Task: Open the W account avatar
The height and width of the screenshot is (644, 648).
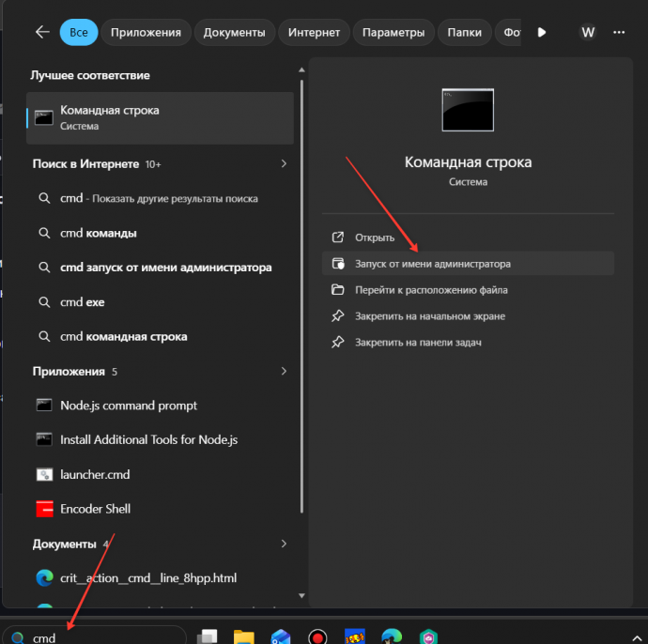Action: click(x=588, y=32)
